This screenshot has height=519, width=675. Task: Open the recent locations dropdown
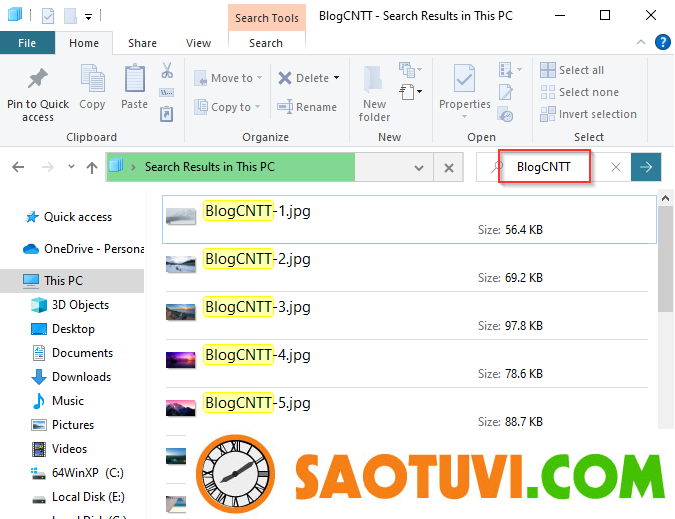(71, 167)
